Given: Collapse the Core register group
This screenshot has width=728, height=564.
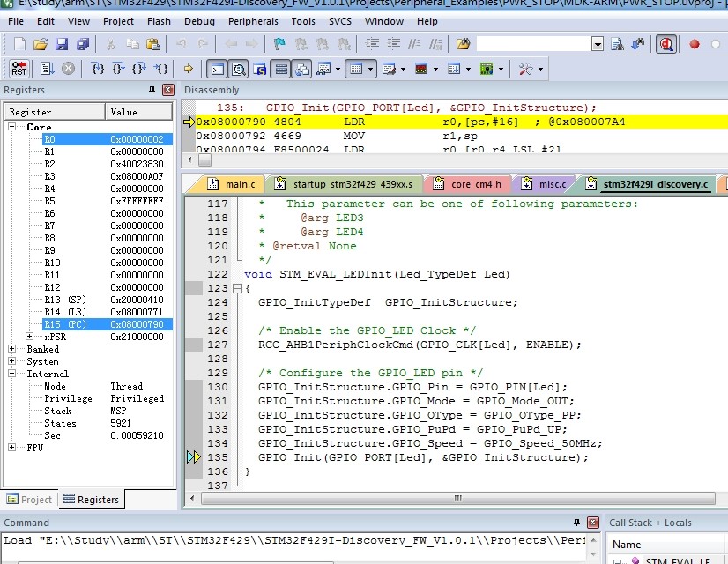Looking at the screenshot, I should (12, 127).
